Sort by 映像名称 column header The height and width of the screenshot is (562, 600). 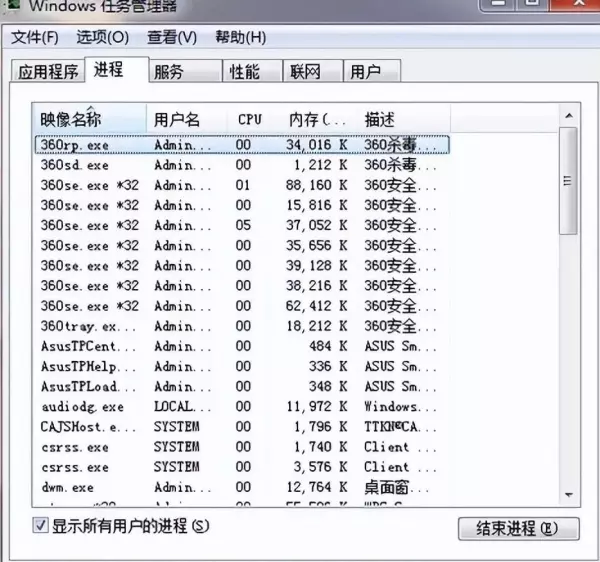point(90,119)
